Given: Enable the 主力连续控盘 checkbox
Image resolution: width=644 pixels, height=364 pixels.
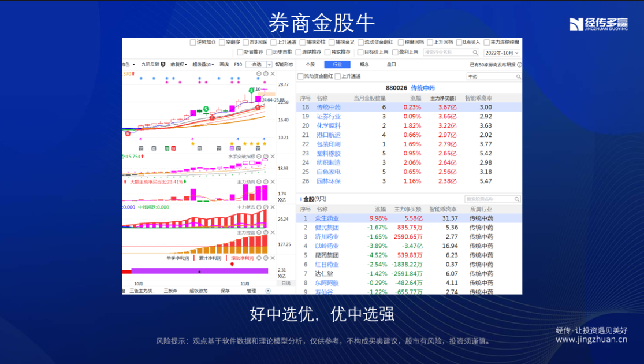Looking at the screenshot, I should click(x=487, y=42).
